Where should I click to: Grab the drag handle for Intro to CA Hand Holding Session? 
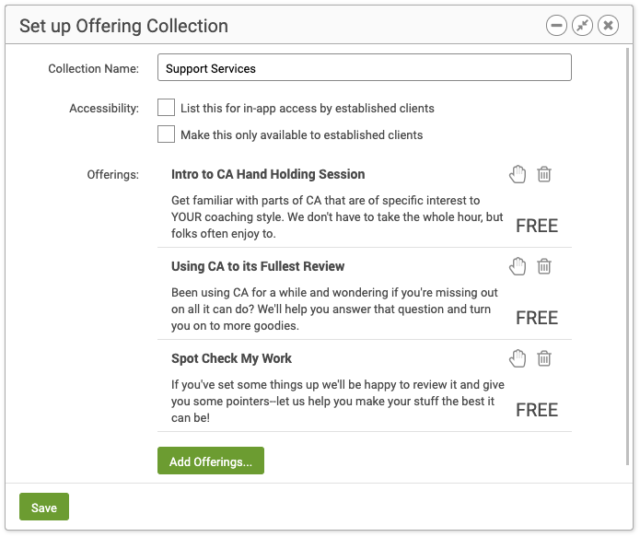click(x=518, y=174)
